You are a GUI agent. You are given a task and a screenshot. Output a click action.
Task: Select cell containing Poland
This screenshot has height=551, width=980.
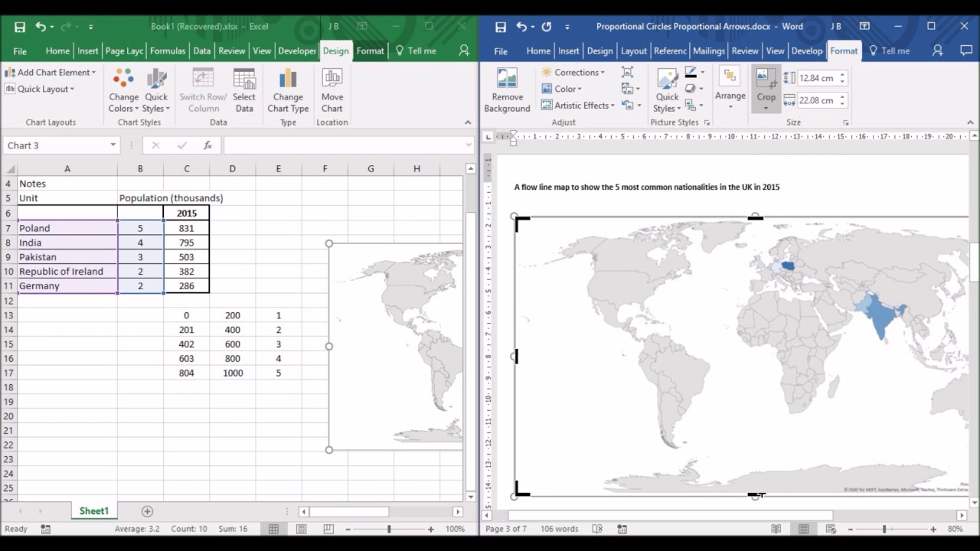coord(67,228)
